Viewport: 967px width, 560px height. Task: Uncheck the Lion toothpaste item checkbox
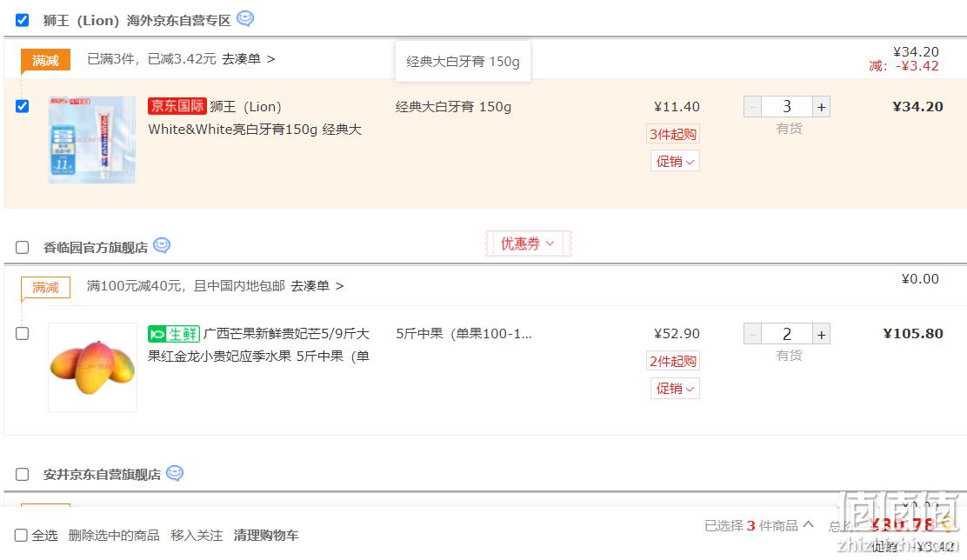(23, 106)
